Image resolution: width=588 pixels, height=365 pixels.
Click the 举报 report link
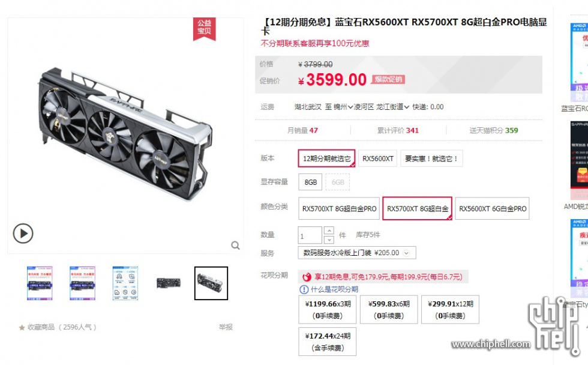226,327
